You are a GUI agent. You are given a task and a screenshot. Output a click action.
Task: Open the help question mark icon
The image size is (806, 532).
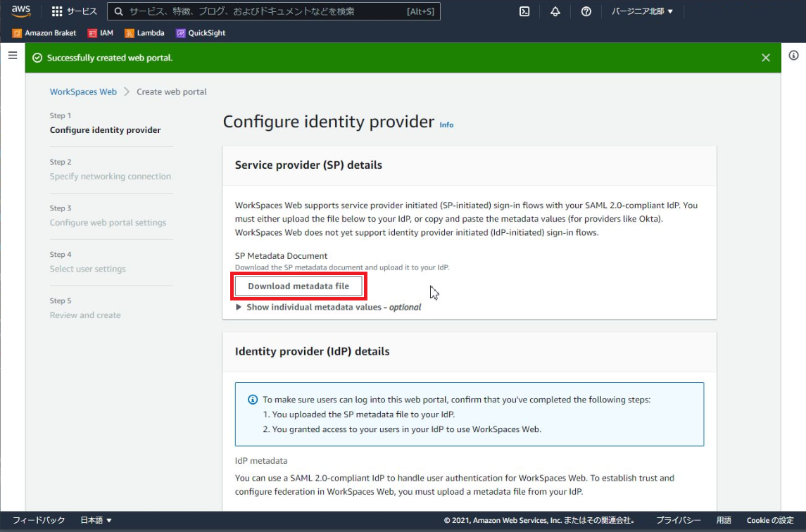coord(586,11)
